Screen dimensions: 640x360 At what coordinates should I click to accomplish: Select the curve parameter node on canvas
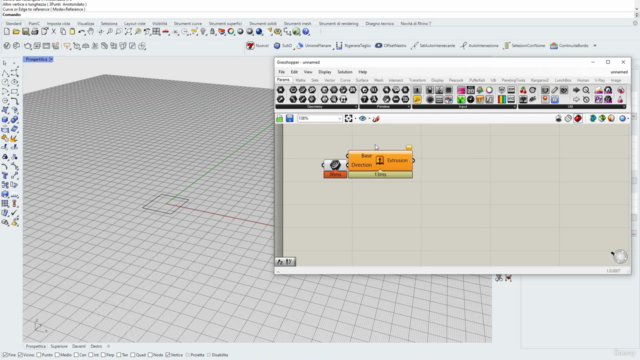click(x=335, y=165)
